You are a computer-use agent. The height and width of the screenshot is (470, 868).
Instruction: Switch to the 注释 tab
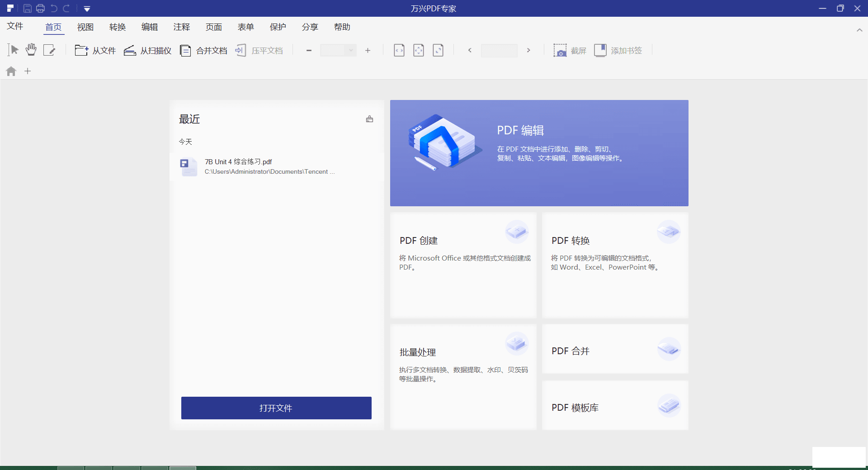point(181,27)
